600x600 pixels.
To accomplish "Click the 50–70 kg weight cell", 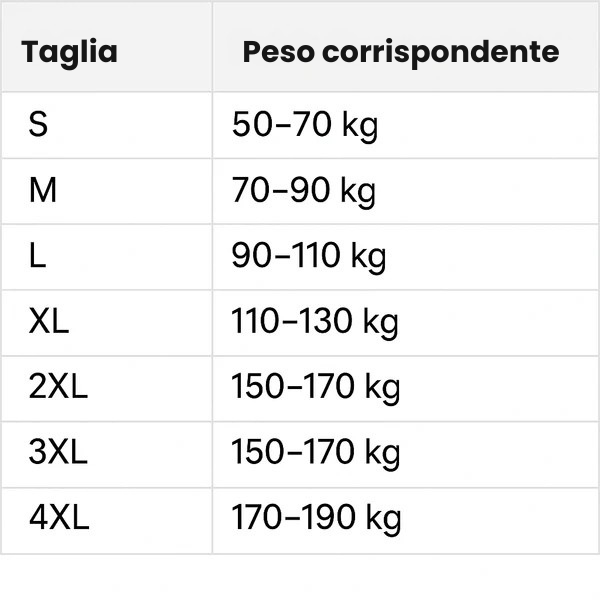I will pyautogui.click(x=304, y=125).
